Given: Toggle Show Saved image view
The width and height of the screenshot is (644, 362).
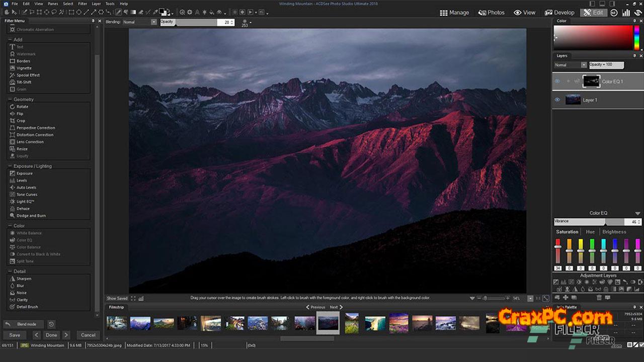Looking at the screenshot, I should pos(117,298).
